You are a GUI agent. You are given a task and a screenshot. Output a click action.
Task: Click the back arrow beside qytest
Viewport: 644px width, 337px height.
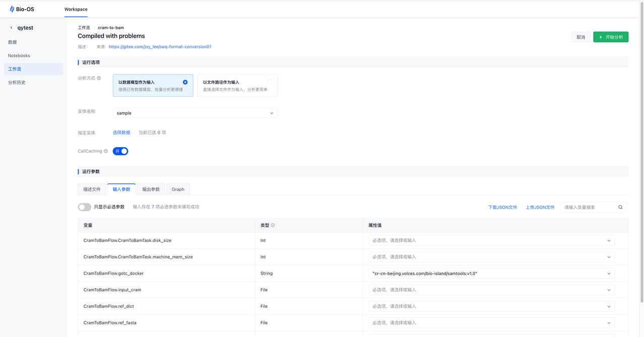[12, 28]
